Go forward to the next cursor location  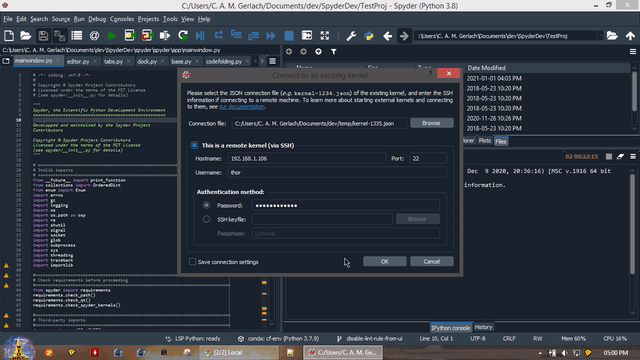click(x=404, y=36)
